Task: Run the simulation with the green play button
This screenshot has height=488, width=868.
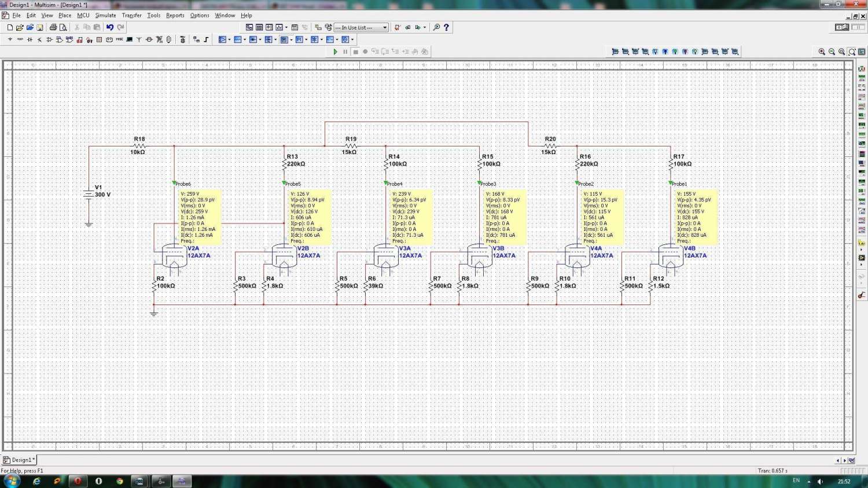Action: pos(335,52)
